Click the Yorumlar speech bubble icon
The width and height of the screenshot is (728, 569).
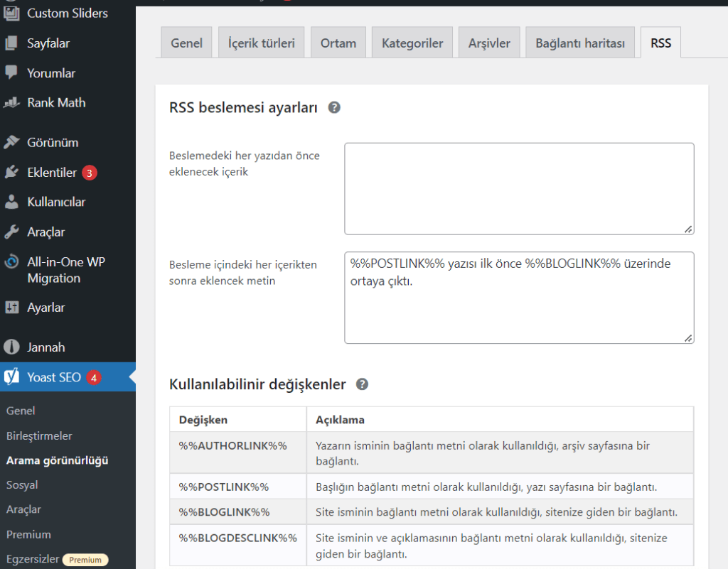coord(12,73)
